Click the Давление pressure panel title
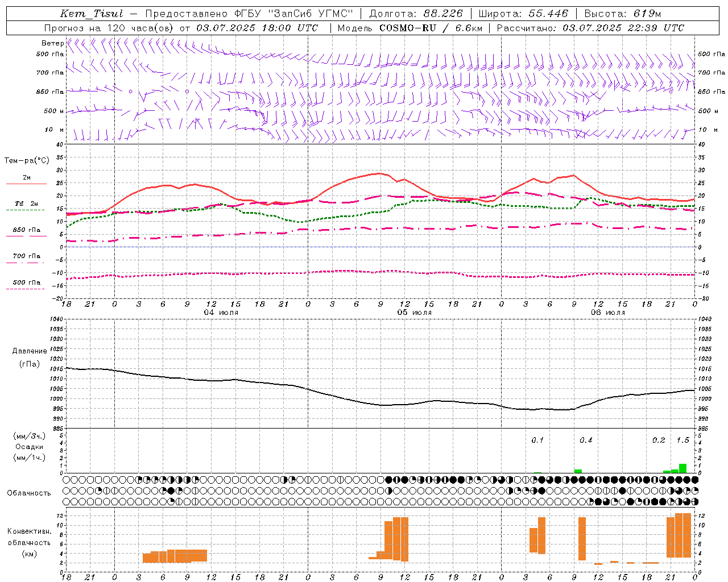 tap(30, 351)
